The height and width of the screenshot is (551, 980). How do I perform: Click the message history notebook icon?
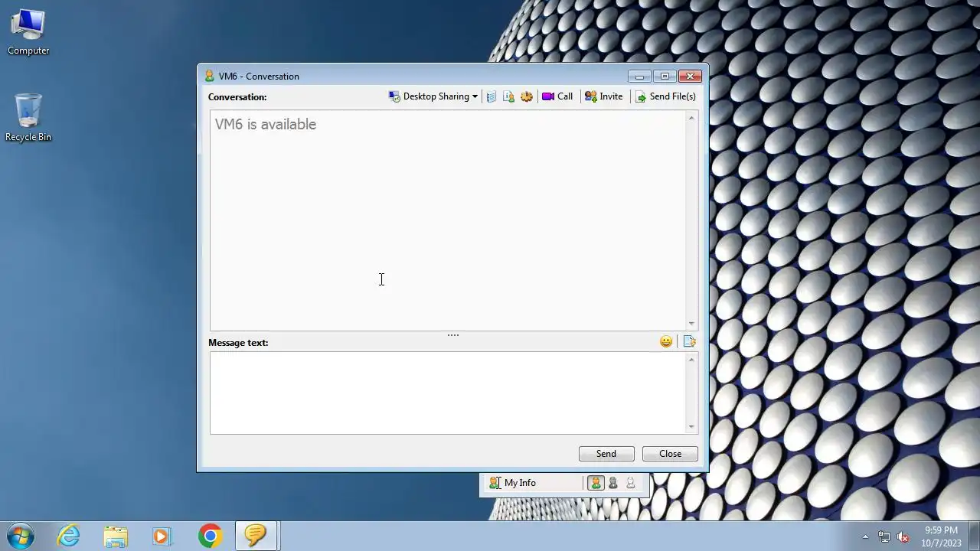pos(492,96)
